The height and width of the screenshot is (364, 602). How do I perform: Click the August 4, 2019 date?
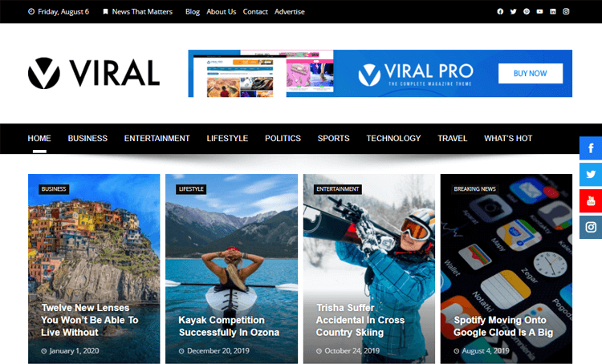pyautogui.click(x=486, y=350)
